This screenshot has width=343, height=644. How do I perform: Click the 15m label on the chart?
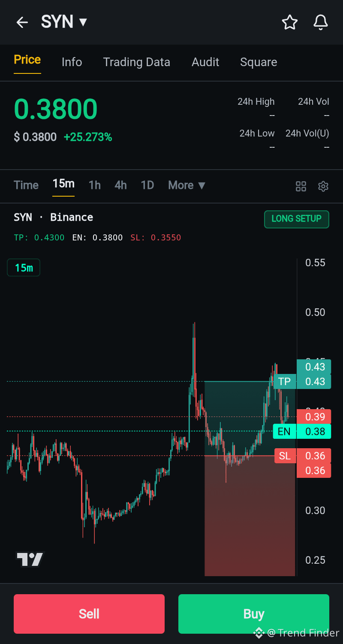tap(24, 268)
